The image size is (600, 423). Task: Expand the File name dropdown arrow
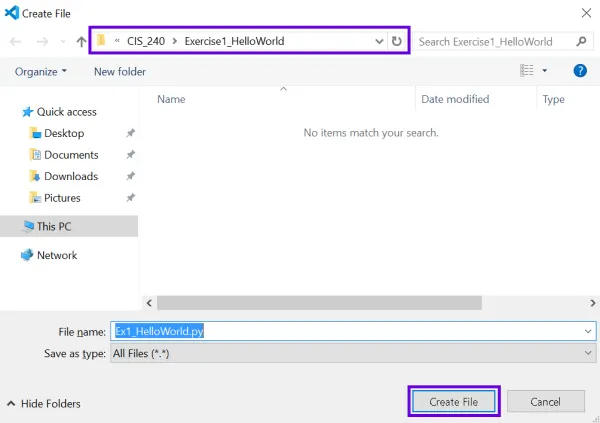(x=588, y=331)
